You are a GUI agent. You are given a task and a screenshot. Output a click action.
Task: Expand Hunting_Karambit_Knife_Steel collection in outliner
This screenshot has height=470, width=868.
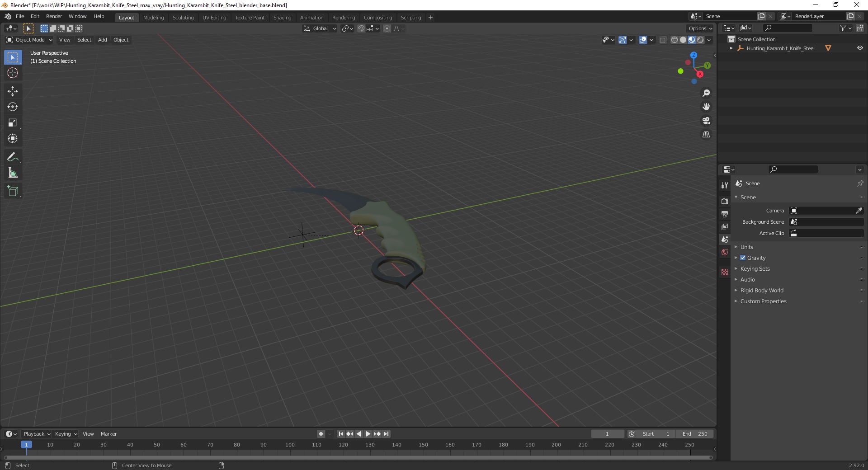point(731,48)
